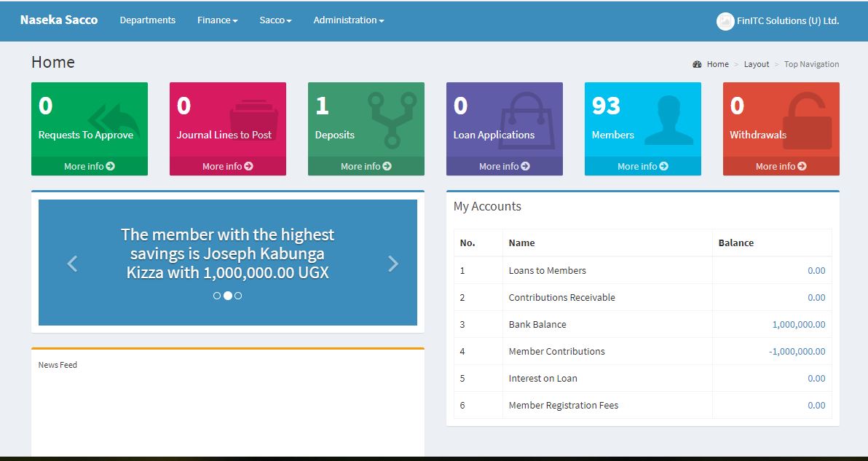Advance carousel with the right arrow
This screenshot has height=461, width=868.
392,264
